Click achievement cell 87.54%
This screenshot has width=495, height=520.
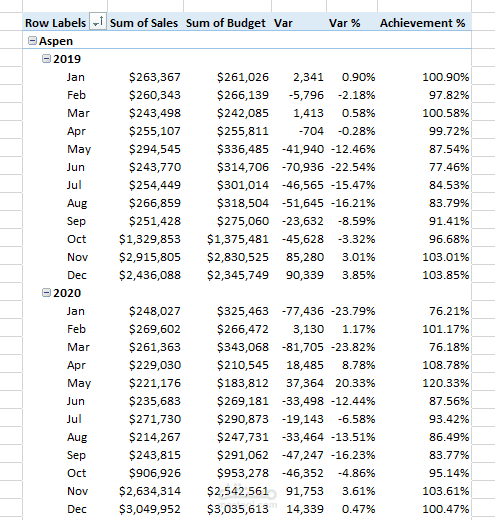[x=449, y=149]
